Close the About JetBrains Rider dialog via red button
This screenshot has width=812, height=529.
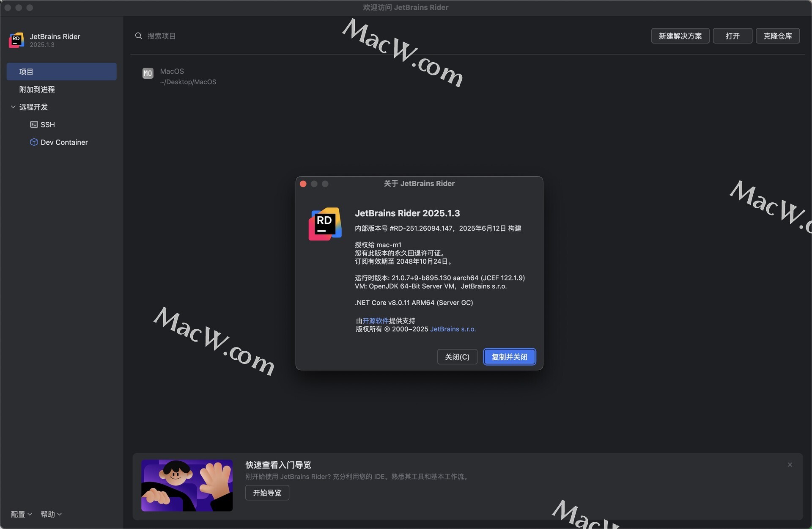[303, 184]
